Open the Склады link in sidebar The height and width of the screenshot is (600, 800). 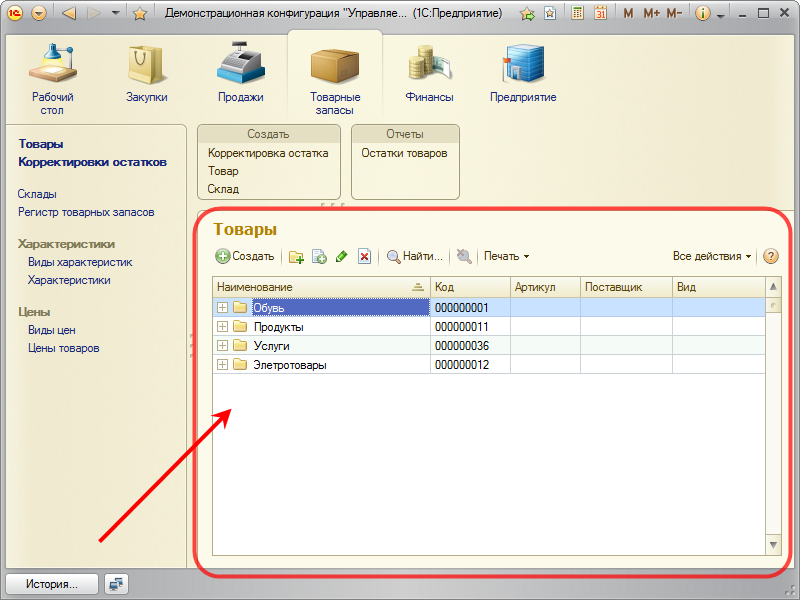pos(37,194)
